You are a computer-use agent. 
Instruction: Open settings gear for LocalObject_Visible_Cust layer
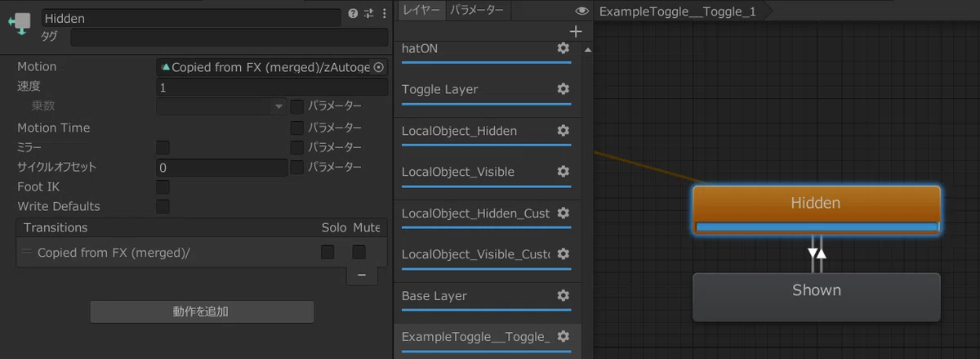point(563,254)
